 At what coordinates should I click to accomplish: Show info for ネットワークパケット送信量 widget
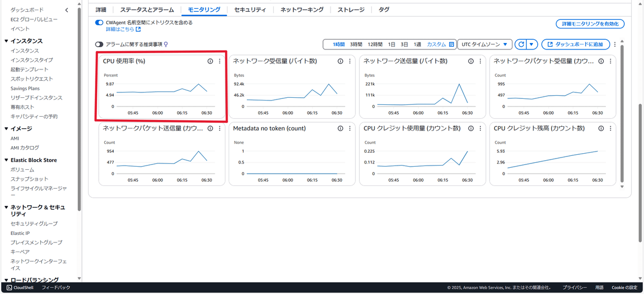(210, 128)
